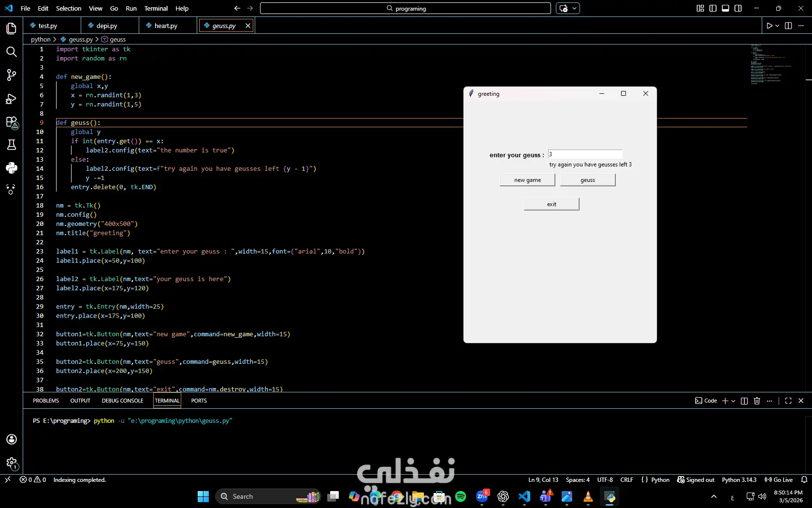Click the programing command center search box
The height and width of the screenshot is (508, 812).
(405, 8)
